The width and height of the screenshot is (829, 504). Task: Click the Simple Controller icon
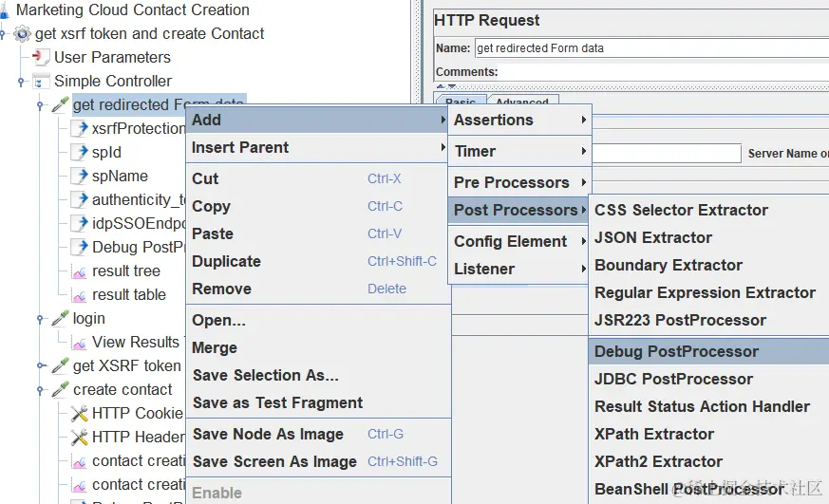tap(40, 82)
